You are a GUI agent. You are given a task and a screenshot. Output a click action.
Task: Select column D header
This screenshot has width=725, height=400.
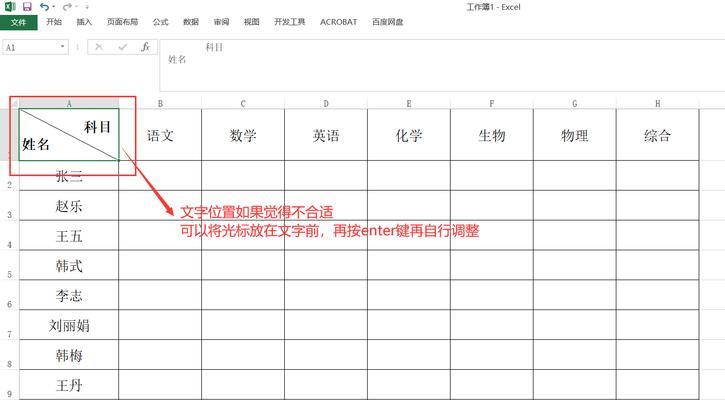326,104
